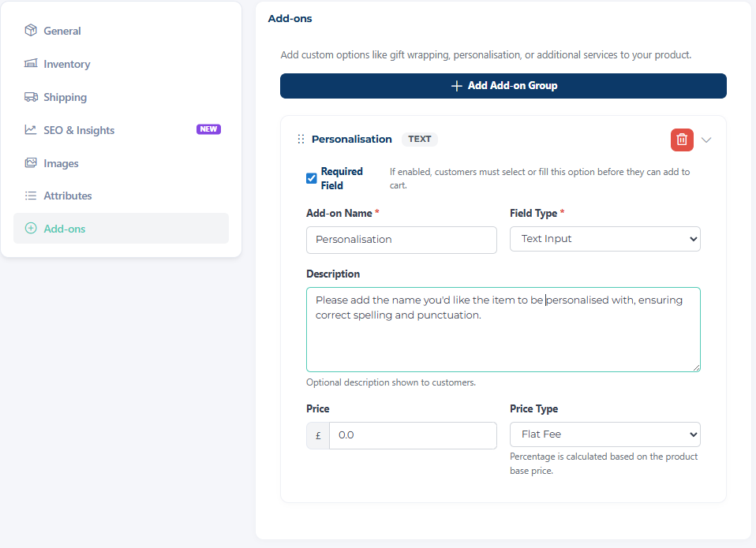
Task: Click the purple NEW badge
Action: pyautogui.click(x=208, y=129)
